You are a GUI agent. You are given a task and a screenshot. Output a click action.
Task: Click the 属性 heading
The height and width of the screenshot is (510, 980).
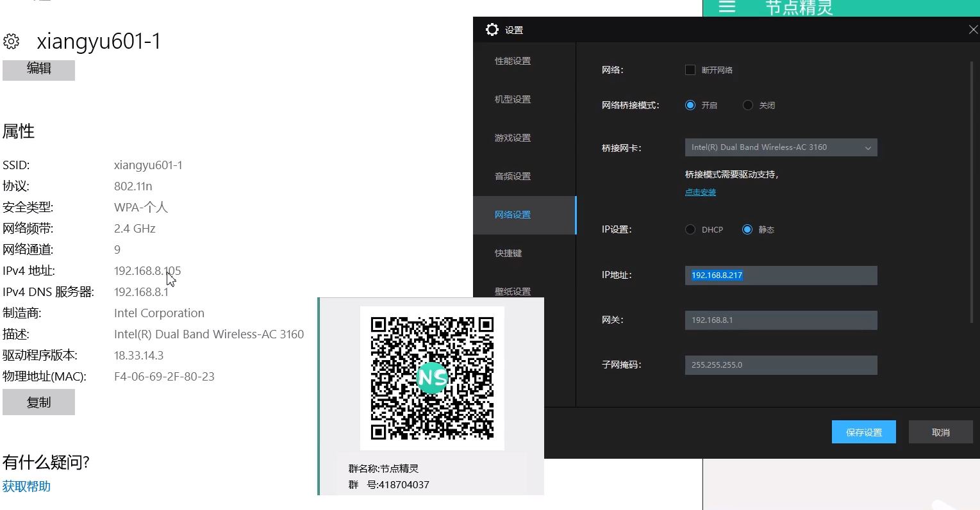coord(19,131)
